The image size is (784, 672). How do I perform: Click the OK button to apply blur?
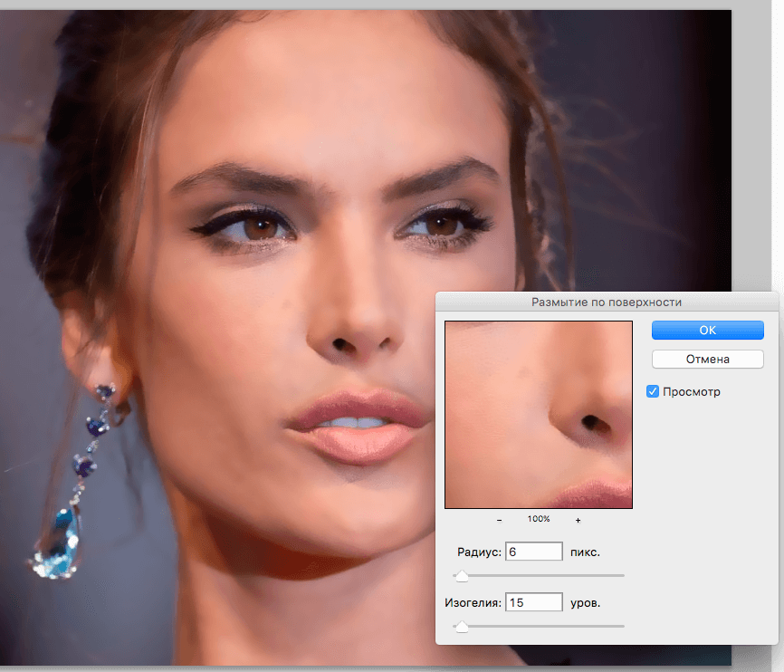pyautogui.click(x=707, y=330)
